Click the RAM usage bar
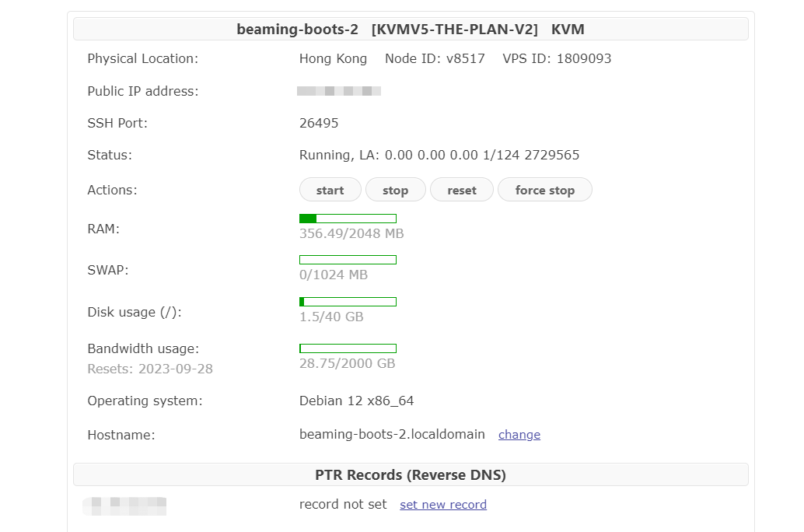 348,219
